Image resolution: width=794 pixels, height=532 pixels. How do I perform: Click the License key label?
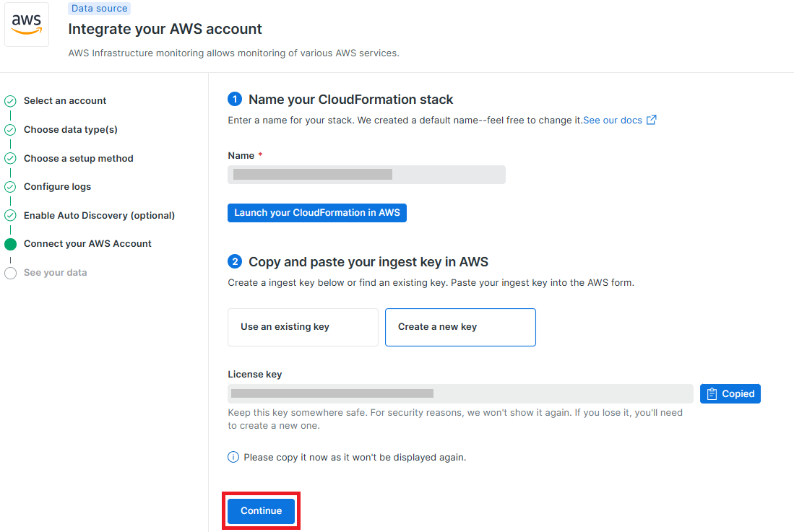255,374
